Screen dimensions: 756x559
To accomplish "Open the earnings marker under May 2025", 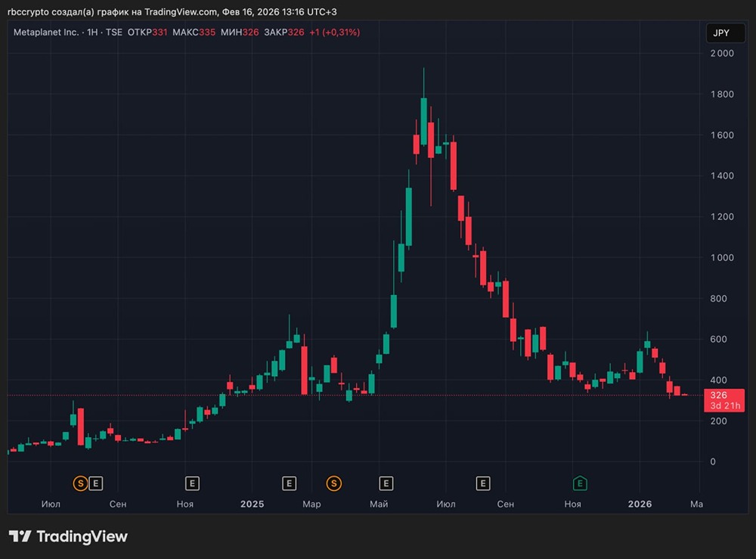I will pos(386,483).
